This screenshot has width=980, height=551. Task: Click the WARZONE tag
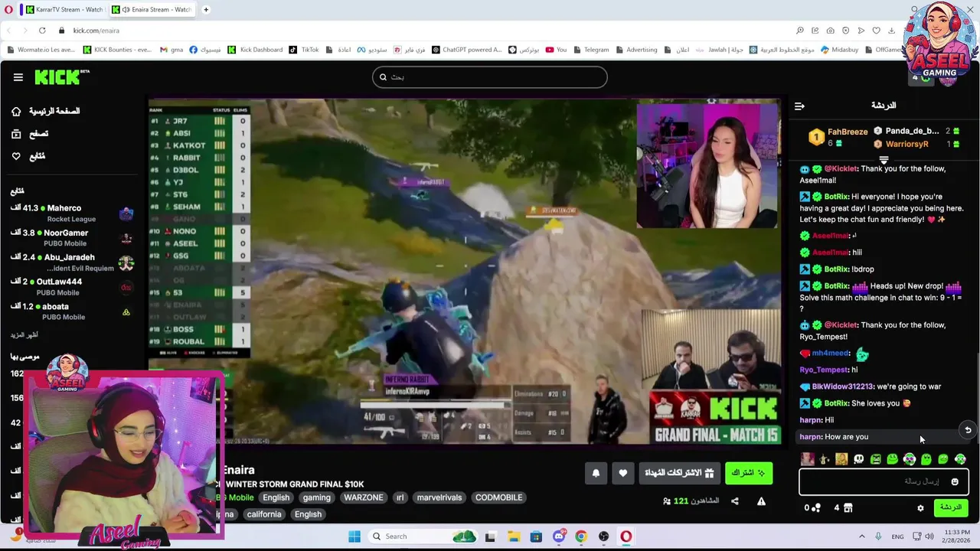(x=363, y=497)
